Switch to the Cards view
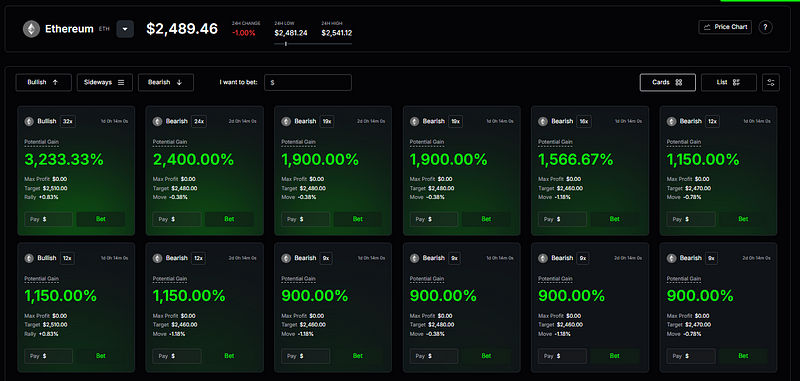Screen dimensions: 800x381 tap(667, 82)
